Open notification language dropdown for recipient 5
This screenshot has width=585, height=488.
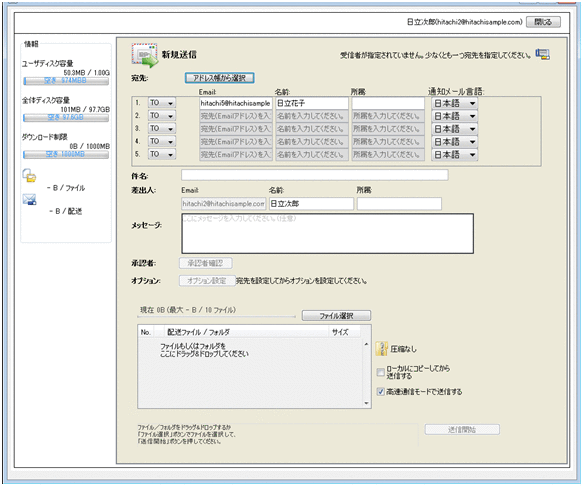454,154
